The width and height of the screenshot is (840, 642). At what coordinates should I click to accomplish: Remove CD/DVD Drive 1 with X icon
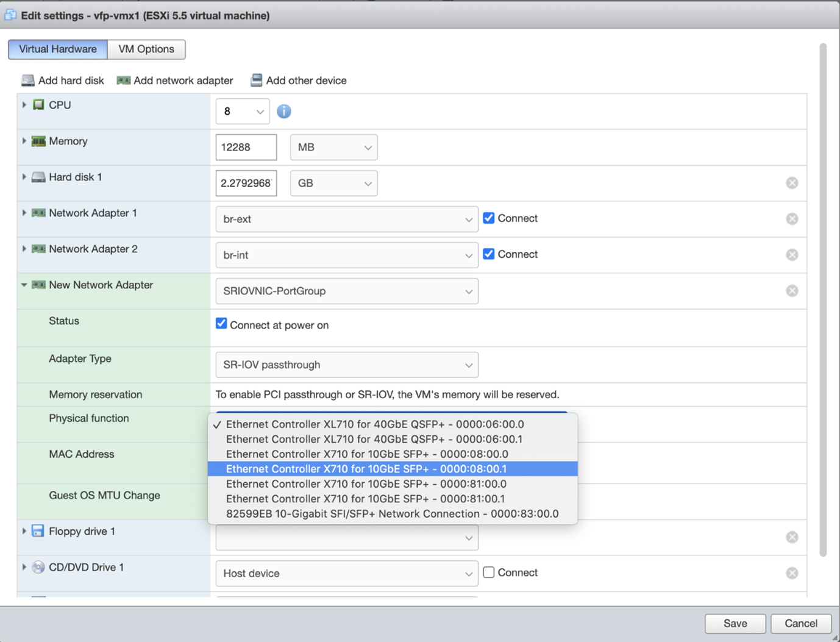click(792, 573)
